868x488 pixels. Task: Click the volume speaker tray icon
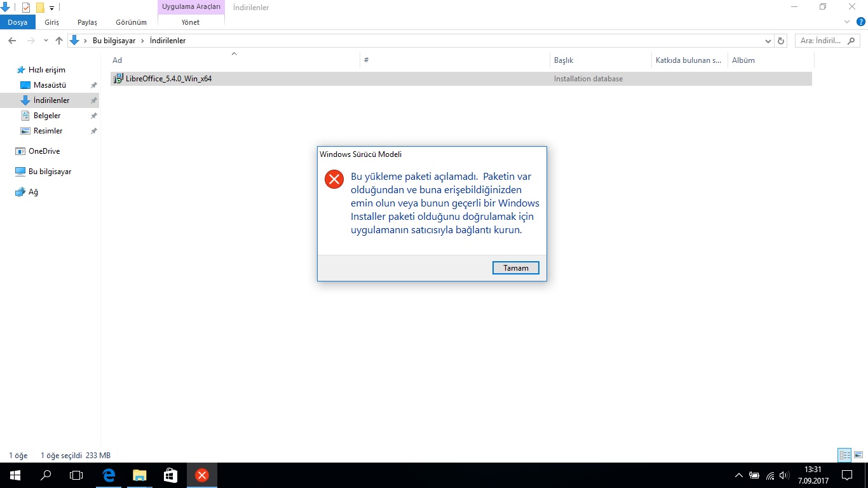pyautogui.click(x=785, y=475)
